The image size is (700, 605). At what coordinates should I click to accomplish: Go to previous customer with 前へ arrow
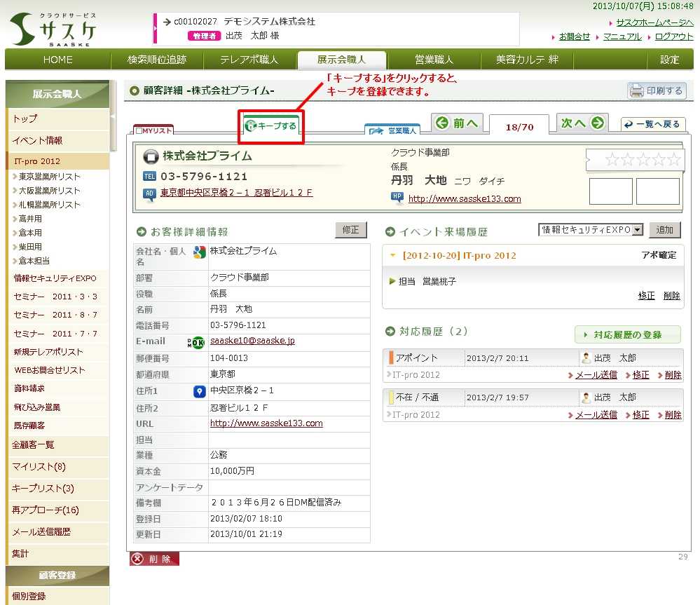pos(442,123)
